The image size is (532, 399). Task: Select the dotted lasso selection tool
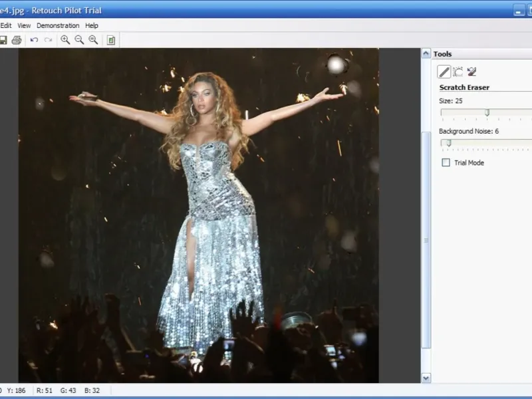tap(458, 72)
